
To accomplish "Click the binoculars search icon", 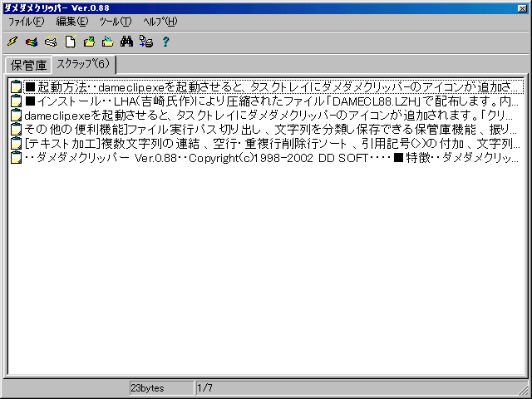I will pos(127,42).
